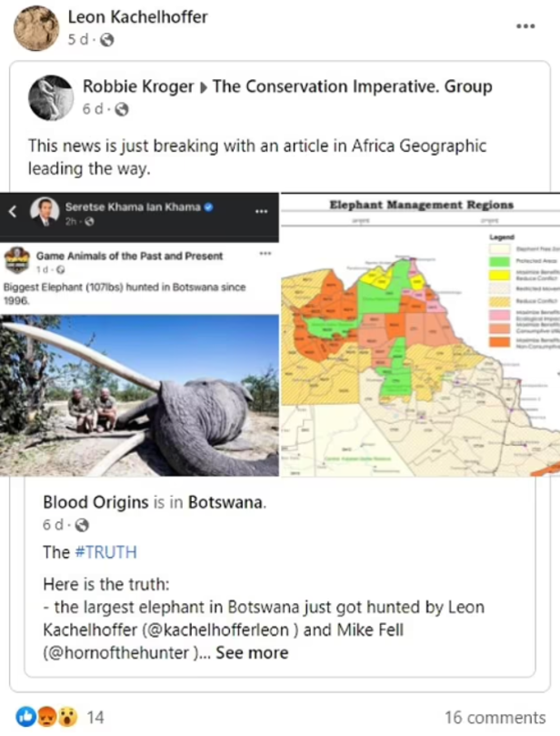Click the green Protected Areas legend swatch
Screen dimensions: 560x736
[x=499, y=262]
